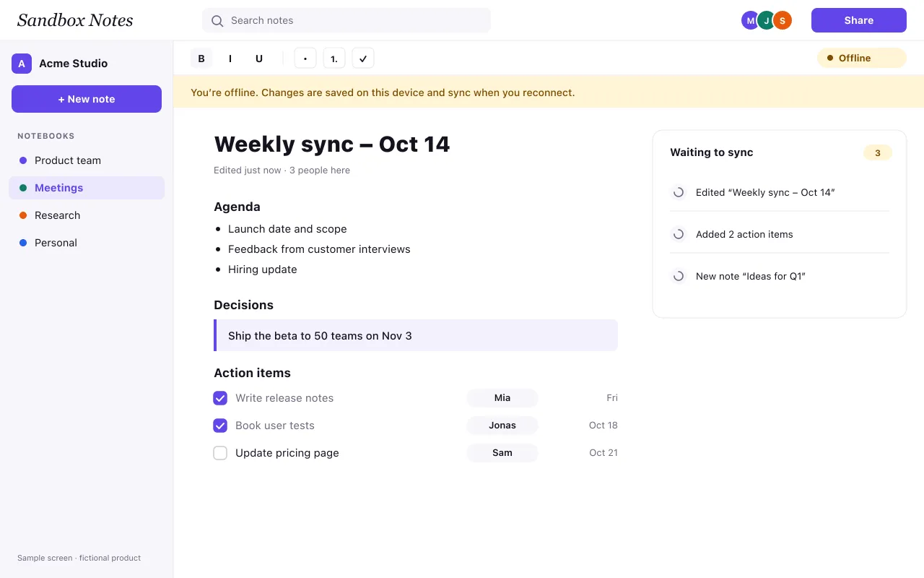Image resolution: width=924 pixels, height=578 pixels.
Task: Check Update pricing page item
Action: [x=220, y=453]
